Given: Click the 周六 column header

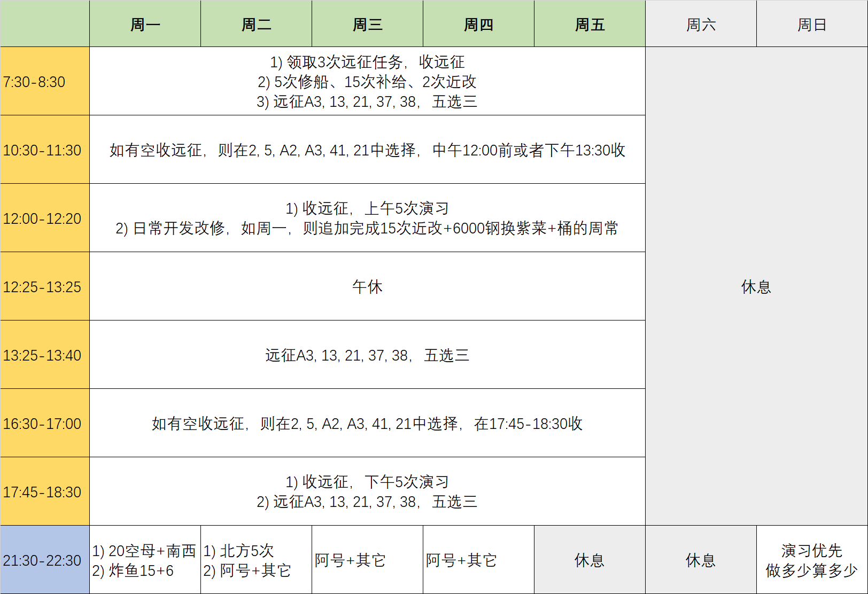Looking at the screenshot, I should click(701, 24).
